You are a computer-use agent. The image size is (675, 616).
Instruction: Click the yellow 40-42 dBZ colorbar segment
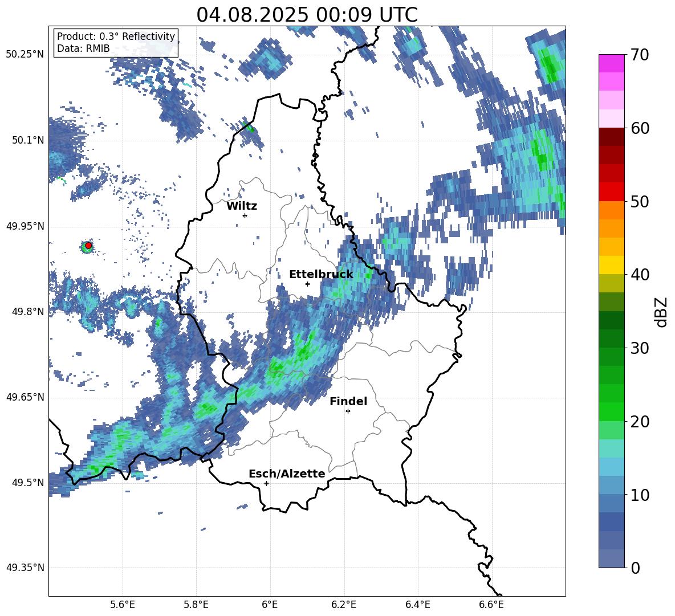tap(612, 265)
